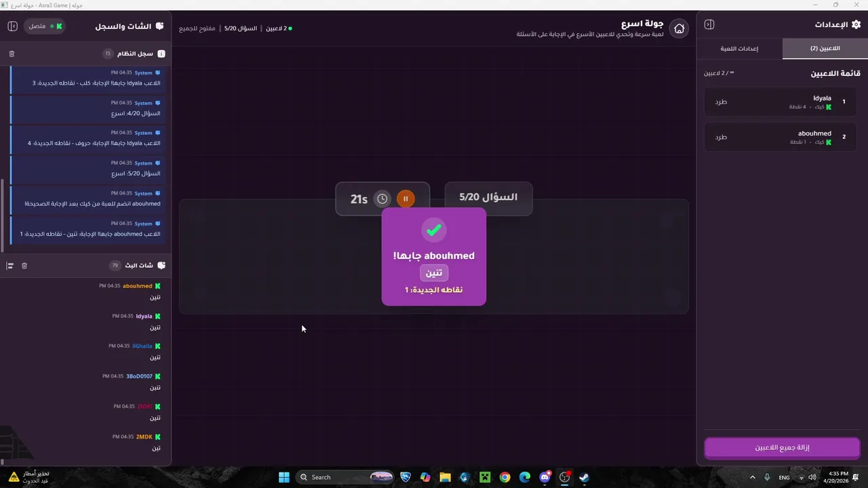The image size is (868, 488).
Task: Launch Google Chrome from the taskbar
Action: pos(505,477)
